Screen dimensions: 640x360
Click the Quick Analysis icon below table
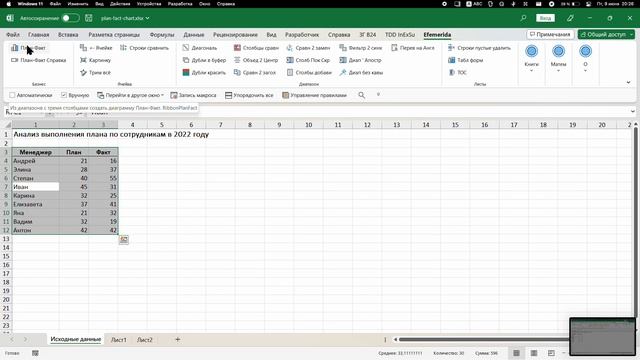tap(124, 240)
